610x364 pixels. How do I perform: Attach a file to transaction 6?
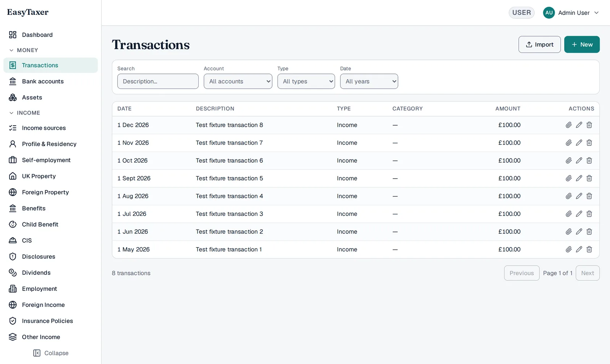568,161
